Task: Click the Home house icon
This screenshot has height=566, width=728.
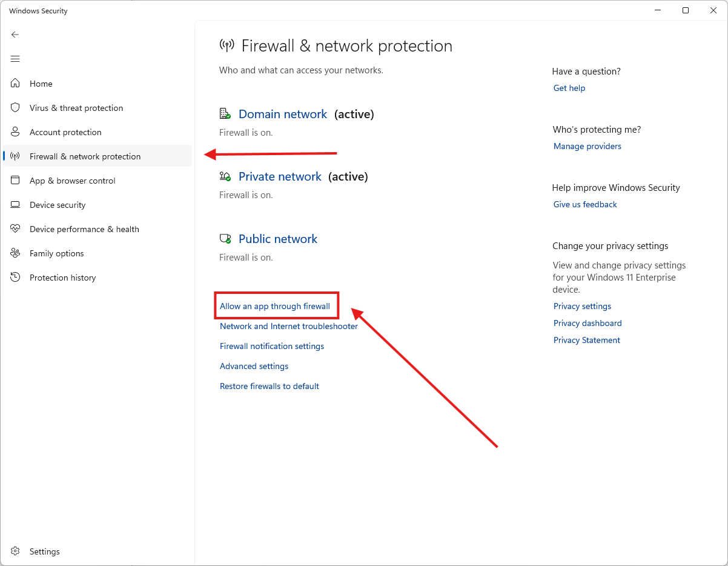Action: (16, 84)
